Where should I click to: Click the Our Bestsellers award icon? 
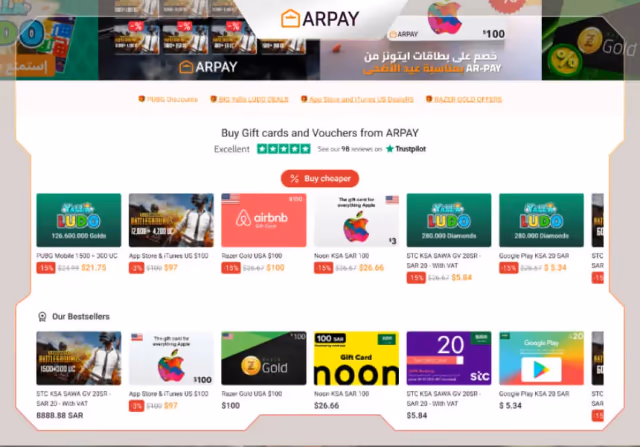point(42,317)
